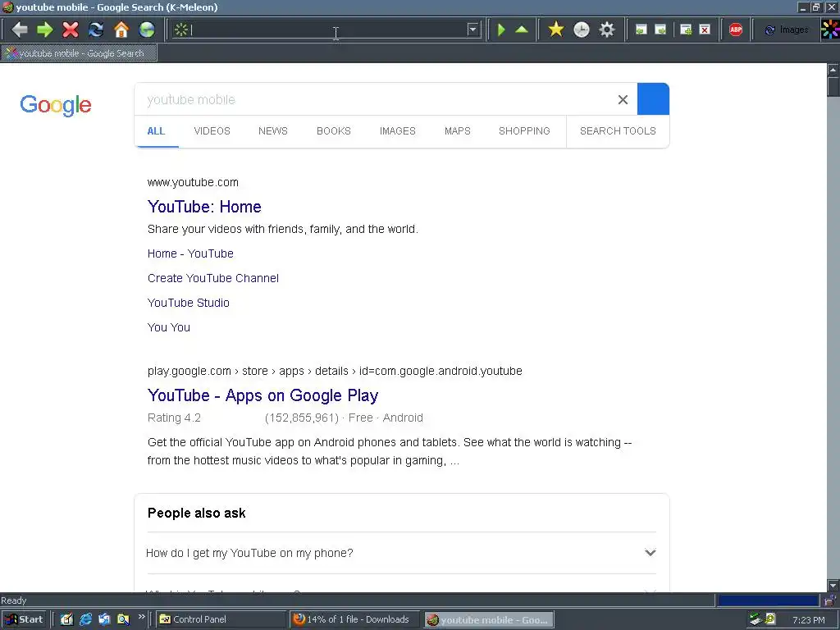Click the second system tray icon beside the clock

(770, 619)
